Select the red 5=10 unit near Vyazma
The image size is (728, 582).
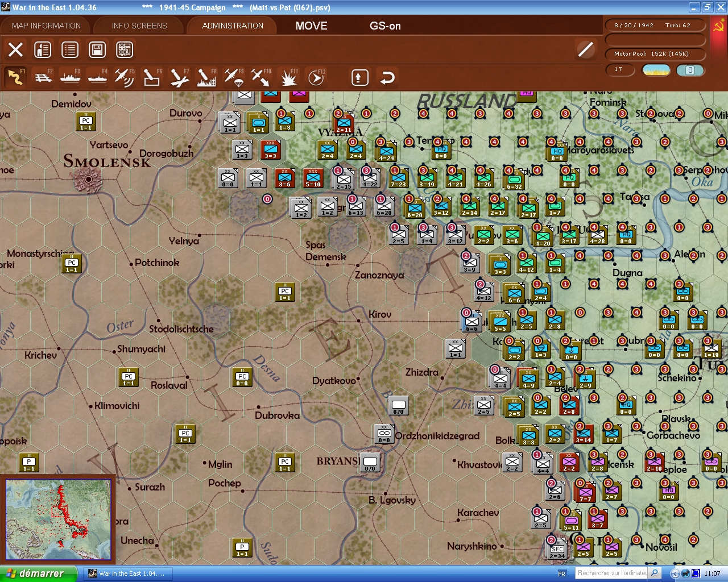[313, 178]
